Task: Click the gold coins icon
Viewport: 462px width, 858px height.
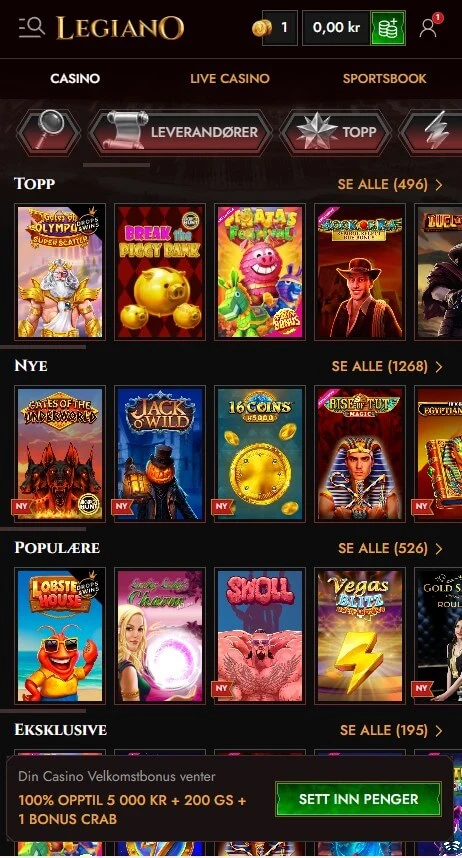Action: pos(261,27)
